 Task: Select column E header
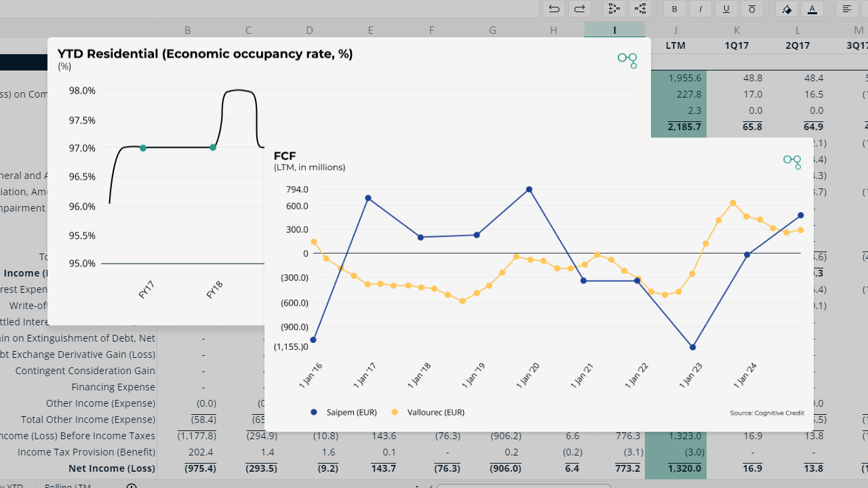pos(370,30)
